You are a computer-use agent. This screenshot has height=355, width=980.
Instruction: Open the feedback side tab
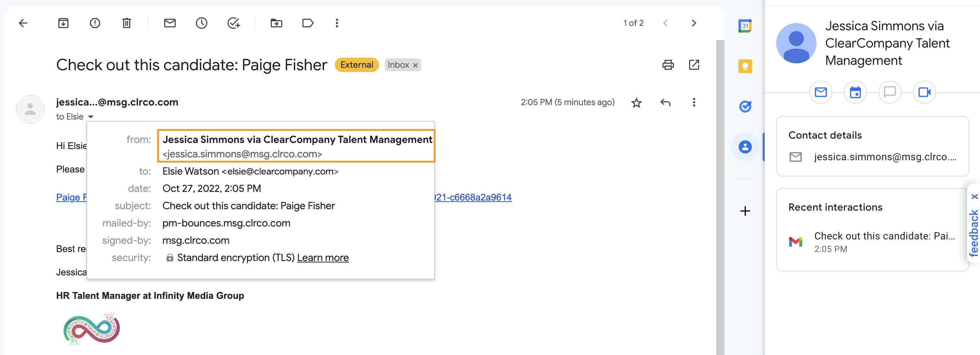tap(974, 234)
